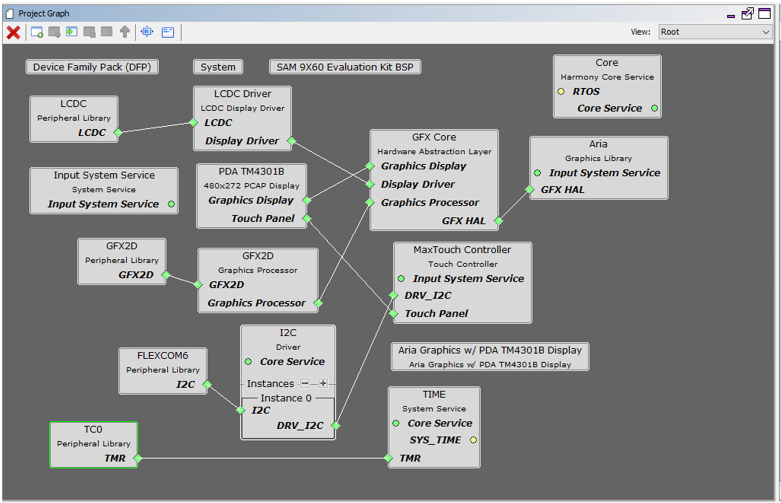Click the Graphics Processor diamond on the GFX Core node
This screenshot has height=503, width=781.
tap(370, 203)
